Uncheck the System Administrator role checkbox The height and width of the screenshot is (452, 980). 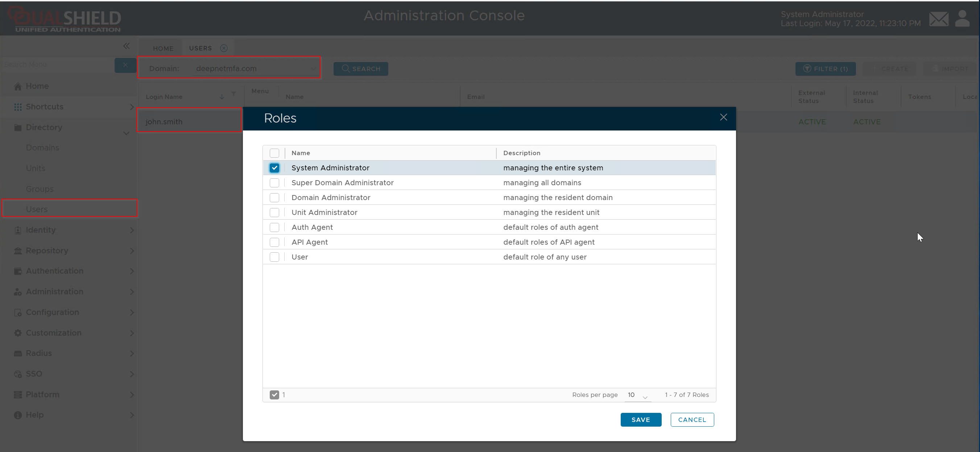click(274, 168)
